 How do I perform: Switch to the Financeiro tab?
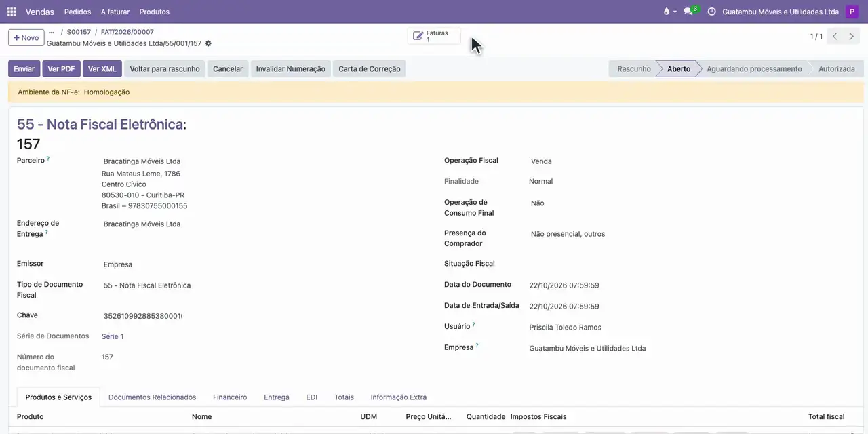coord(230,397)
